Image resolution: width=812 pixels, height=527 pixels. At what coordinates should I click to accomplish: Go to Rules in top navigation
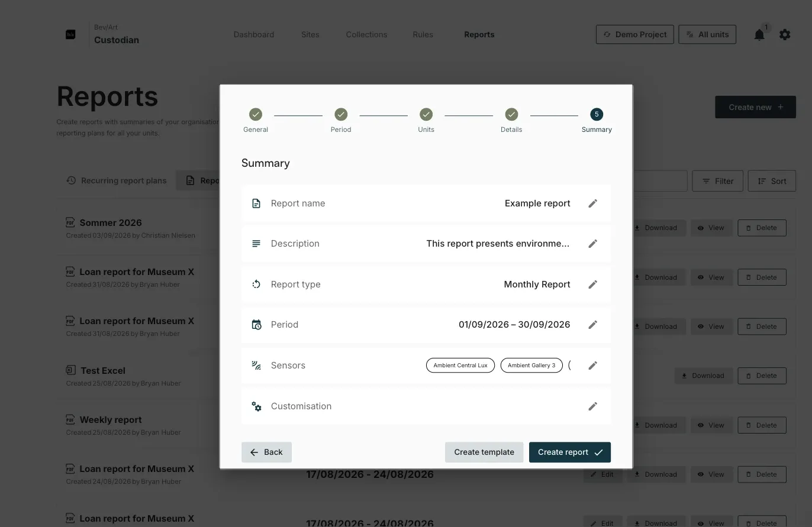tap(423, 34)
